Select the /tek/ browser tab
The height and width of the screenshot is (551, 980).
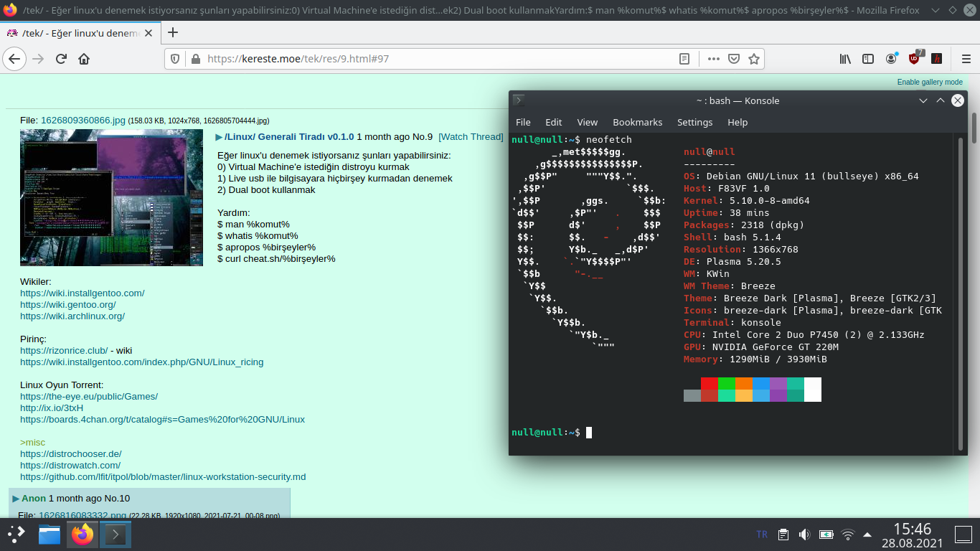click(x=81, y=33)
